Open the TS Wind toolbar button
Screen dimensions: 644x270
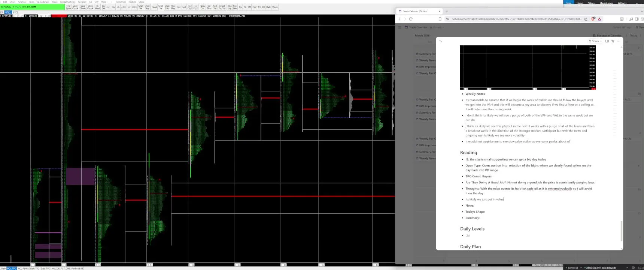[x=97, y=7]
